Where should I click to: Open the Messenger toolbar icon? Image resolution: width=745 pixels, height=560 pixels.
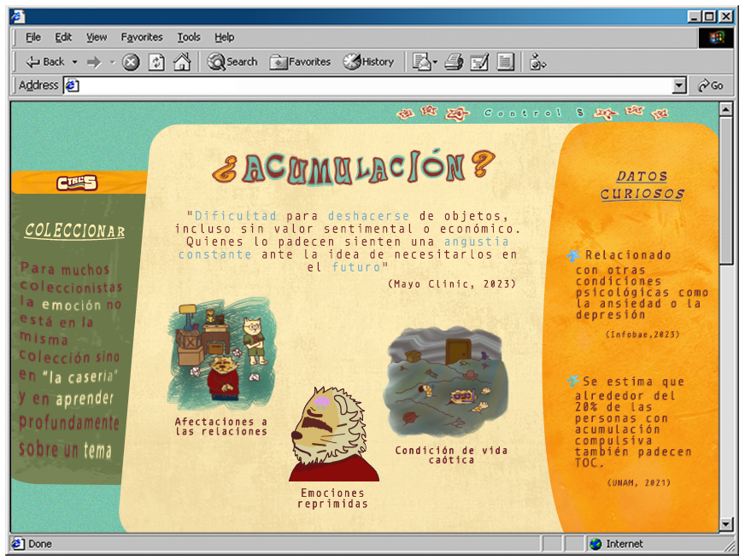pos(537,62)
